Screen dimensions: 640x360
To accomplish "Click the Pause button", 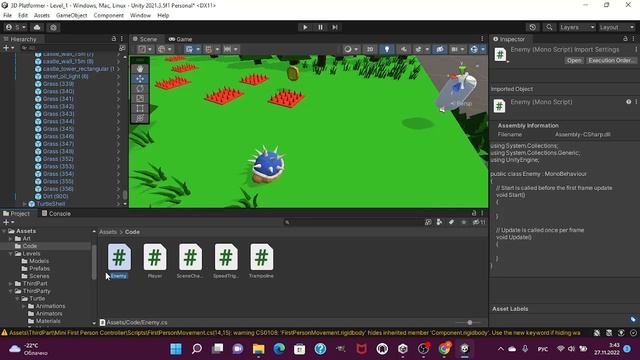I will 320,27.
